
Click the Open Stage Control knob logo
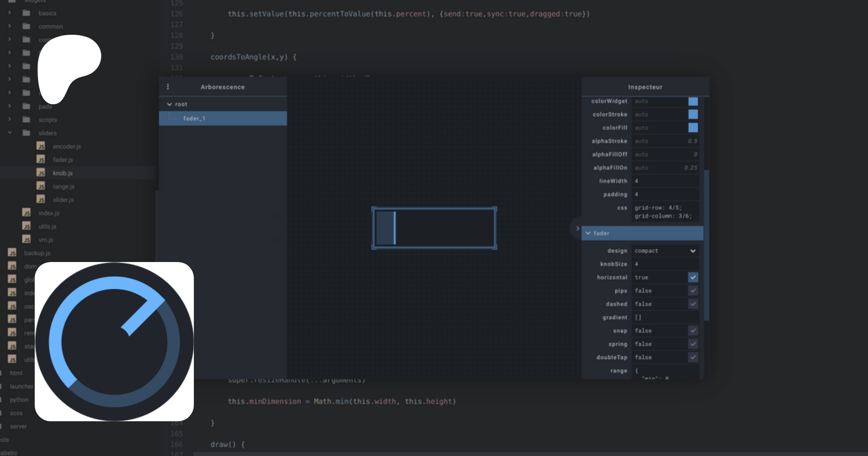point(114,342)
